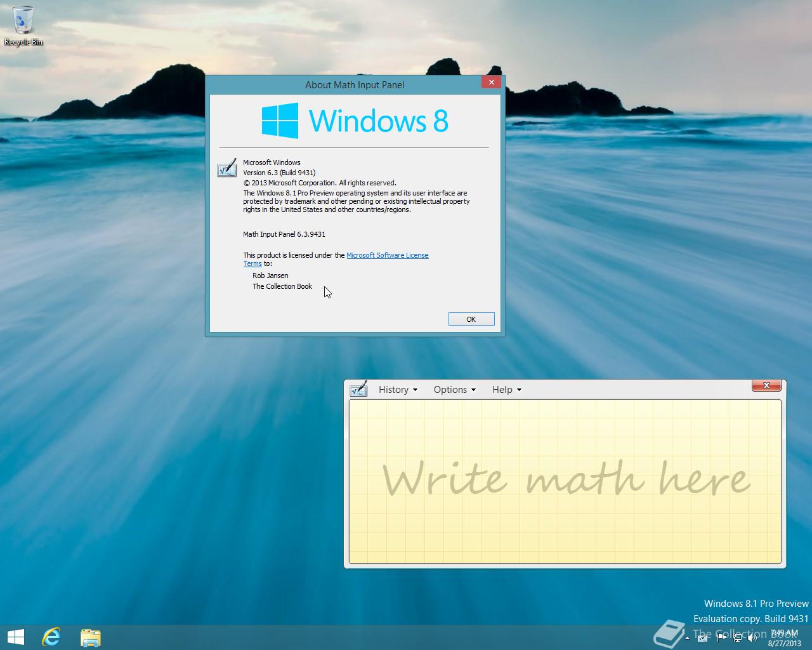Click the volume speaker tray icon

[x=752, y=638]
